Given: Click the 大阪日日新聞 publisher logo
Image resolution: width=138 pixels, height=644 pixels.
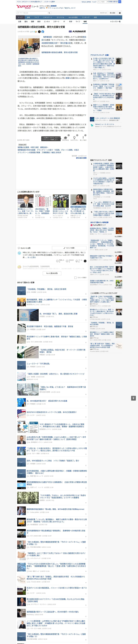Looking at the screenshot, I should (x=77, y=31).
